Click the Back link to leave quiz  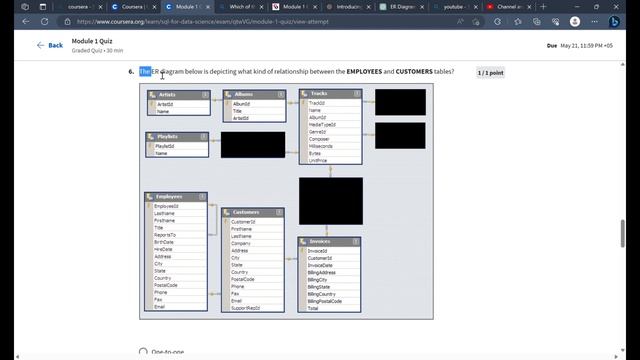pos(50,45)
